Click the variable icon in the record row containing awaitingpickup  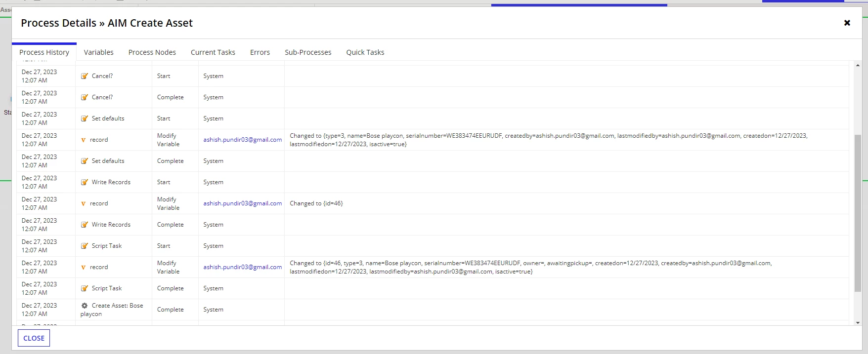pyautogui.click(x=84, y=268)
